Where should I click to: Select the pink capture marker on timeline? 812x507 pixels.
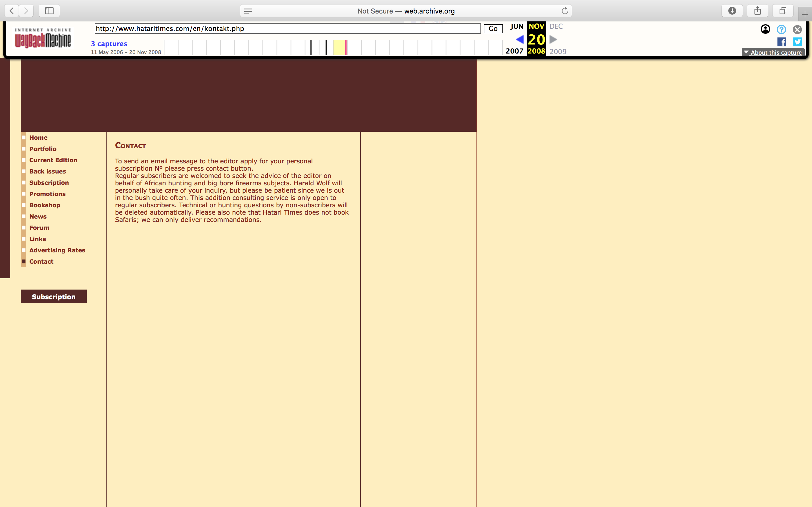346,47
